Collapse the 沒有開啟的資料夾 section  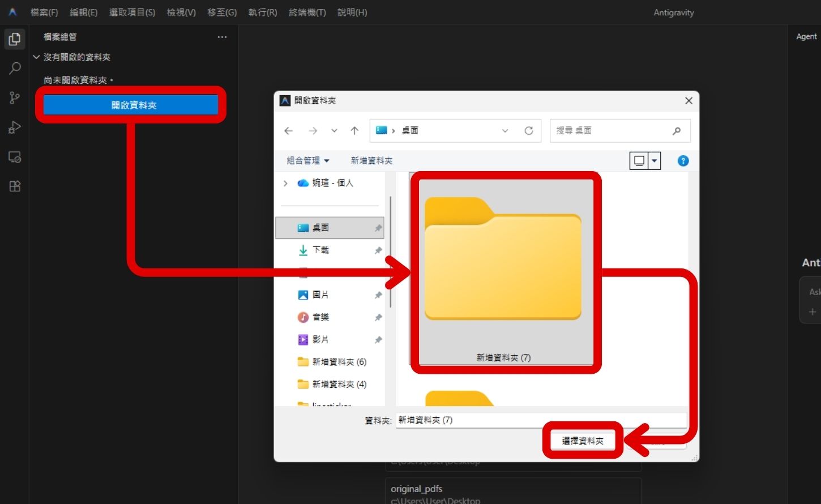click(x=36, y=57)
